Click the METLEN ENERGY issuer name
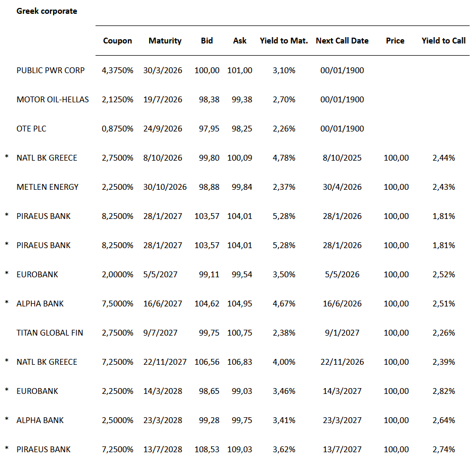 point(47,187)
